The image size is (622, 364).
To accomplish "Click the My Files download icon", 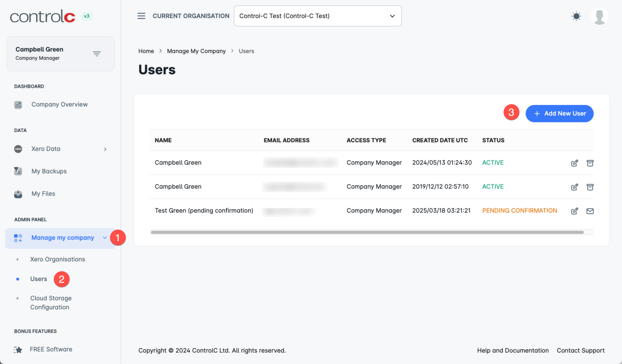I will click(18, 194).
